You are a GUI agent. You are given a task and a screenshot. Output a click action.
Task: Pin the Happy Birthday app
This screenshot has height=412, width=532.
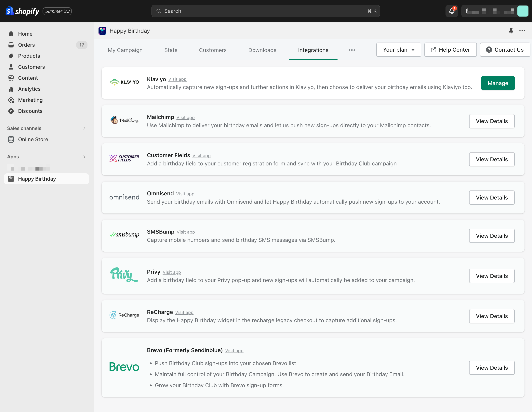511,31
